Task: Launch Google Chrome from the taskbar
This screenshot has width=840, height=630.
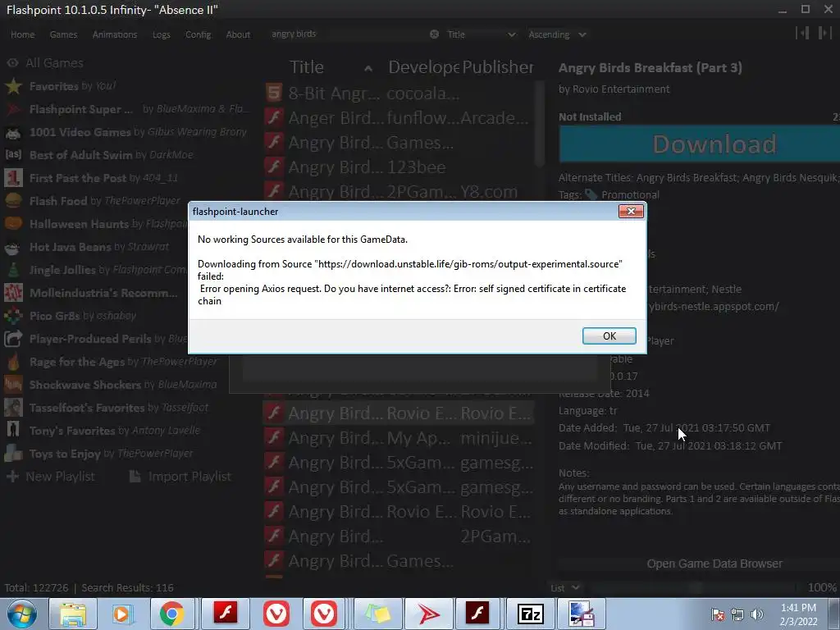Action: 171,614
